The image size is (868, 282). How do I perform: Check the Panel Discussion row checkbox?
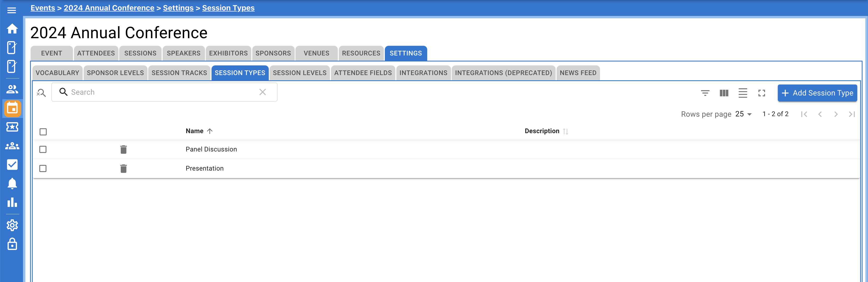point(43,149)
